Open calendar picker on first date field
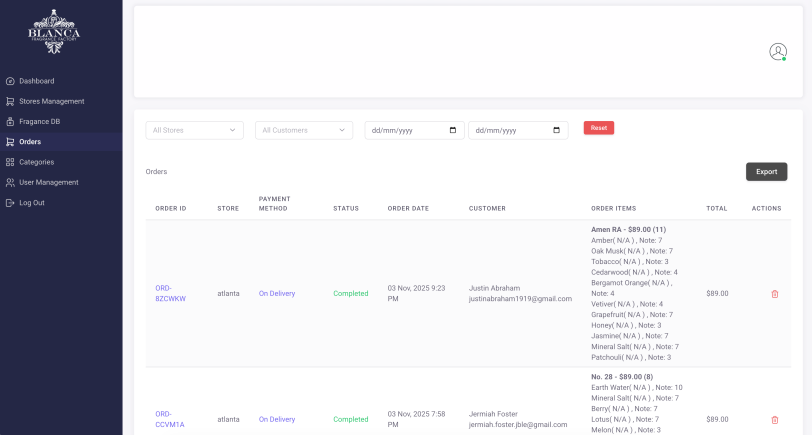 coord(453,130)
